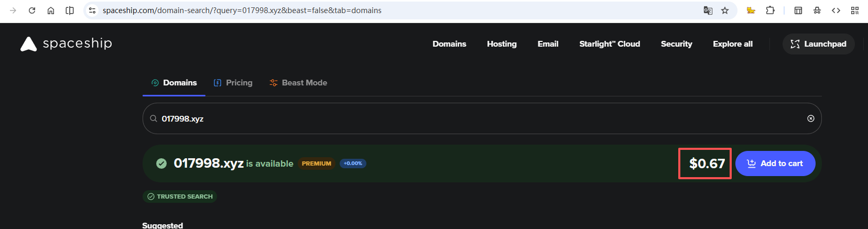Click the +0.00% badge
868x229 pixels.
click(353, 163)
